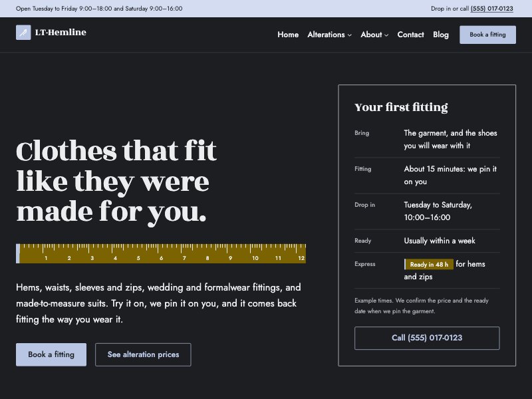This screenshot has width=532, height=399.
Task: Click the 12 inch mark on tape measure
Action: [x=301, y=258]
